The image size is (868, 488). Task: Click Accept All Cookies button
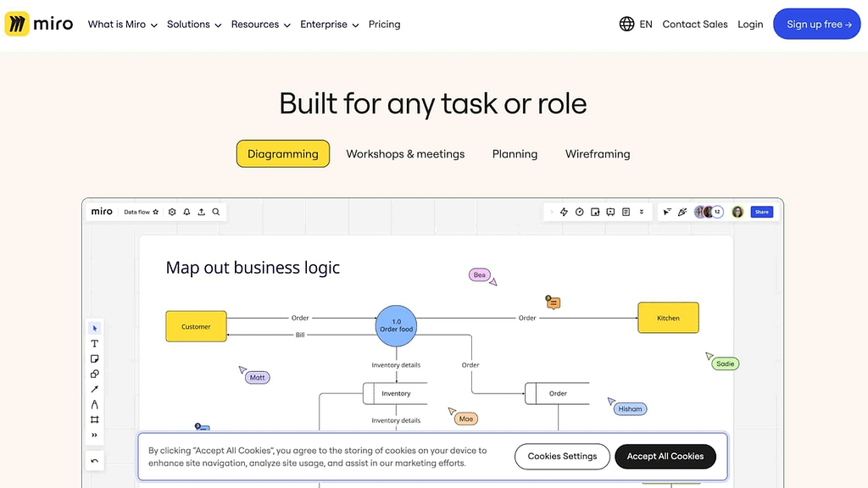tap(665, 457)
